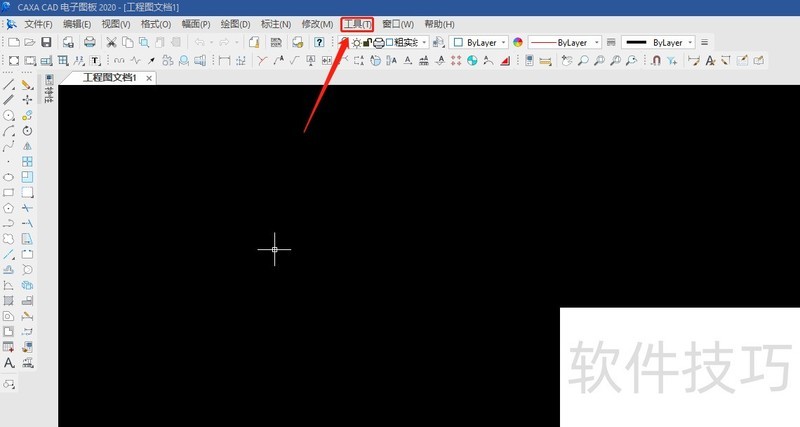The height and width of the screenshot is (427, 800).
Task: Cut selection with the scissors icon
Action: click(x=111, y=42)
